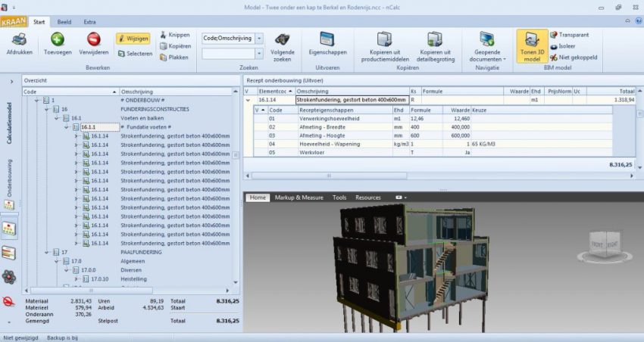The width and height of the screenshot is (644, 342).
Task: Select the 03 Afmeting - Hoogte row
Action: tap(433, 135)
